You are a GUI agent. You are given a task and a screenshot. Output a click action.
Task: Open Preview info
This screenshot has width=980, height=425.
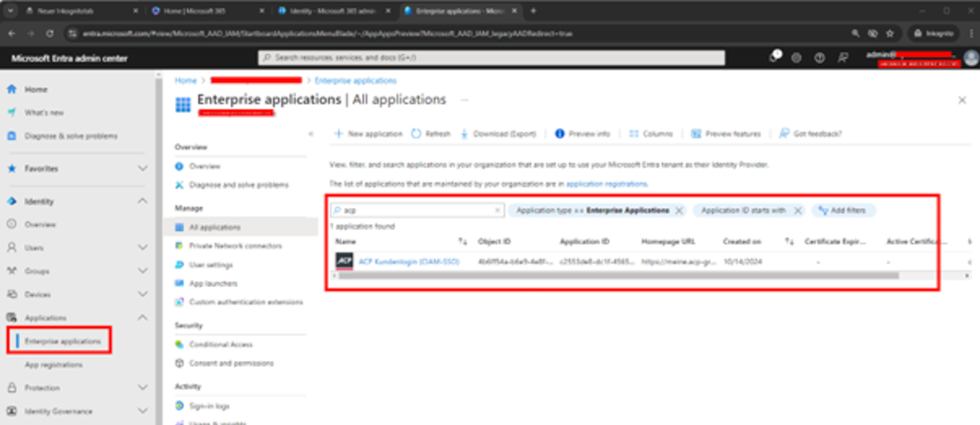pyautogui.click(x=583, y=134)
